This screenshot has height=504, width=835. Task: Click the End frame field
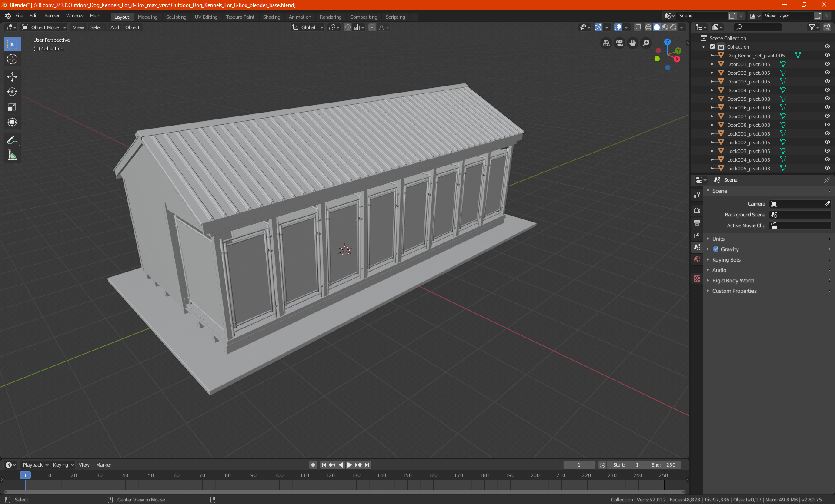coord(663,465)
